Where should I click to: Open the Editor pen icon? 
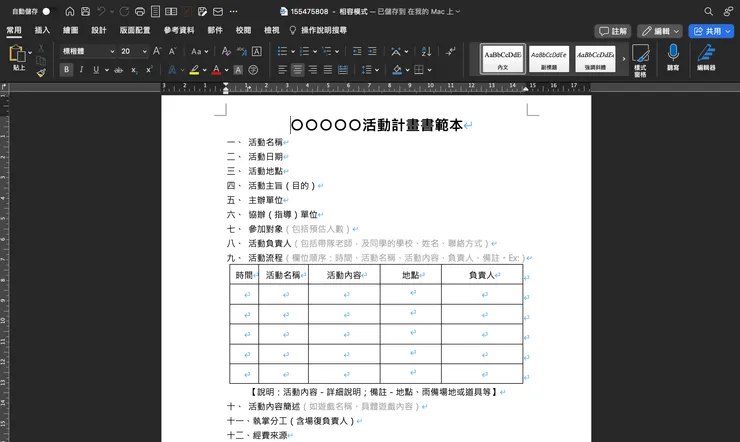pos(706,57)
